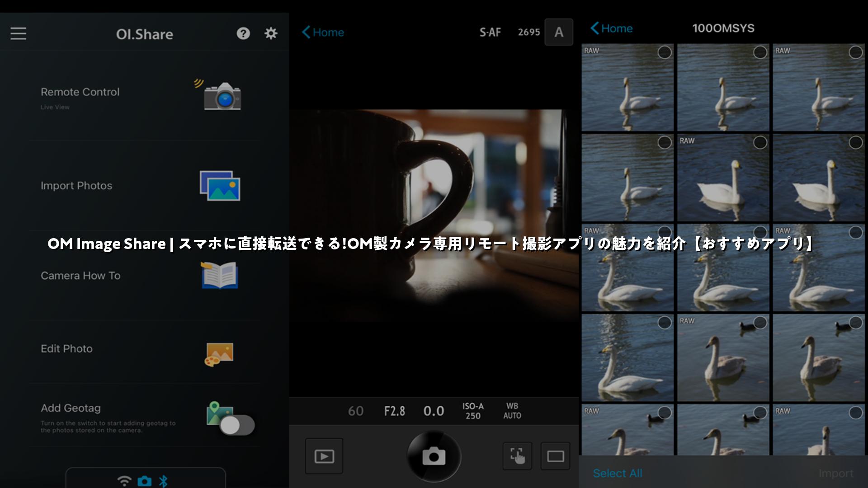Select the Remote Control menu entry
This screenshot has height=488, width=868.
(145, 96)
